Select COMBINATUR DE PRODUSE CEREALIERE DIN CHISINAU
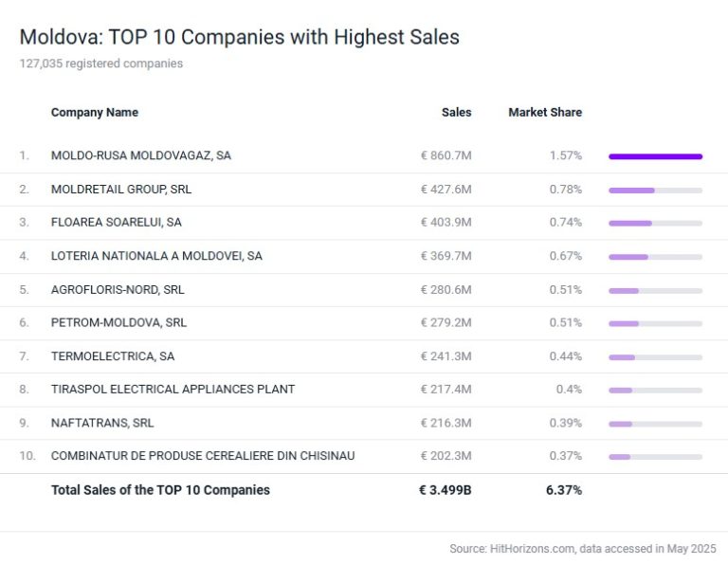The height and width of the screenshot is (564, 728). 203,456
